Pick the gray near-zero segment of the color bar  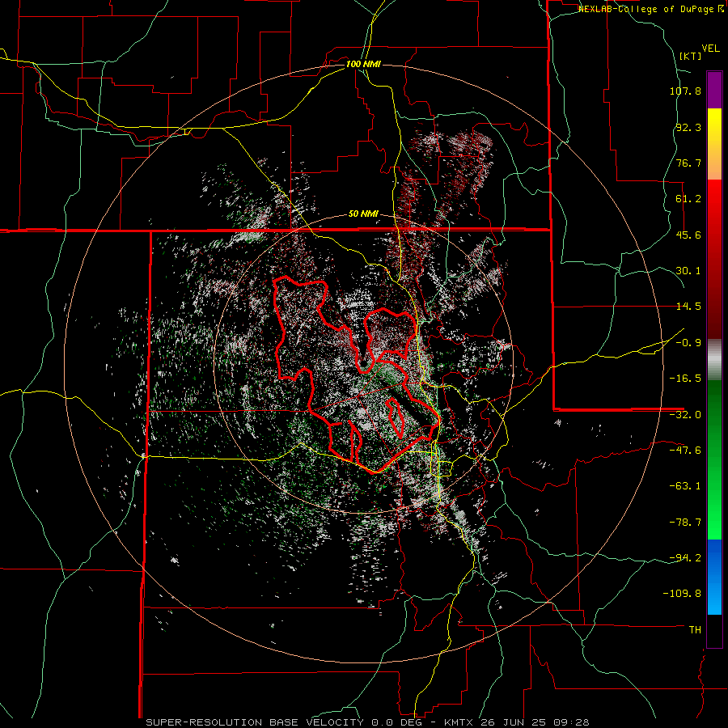tap(714, 359)
